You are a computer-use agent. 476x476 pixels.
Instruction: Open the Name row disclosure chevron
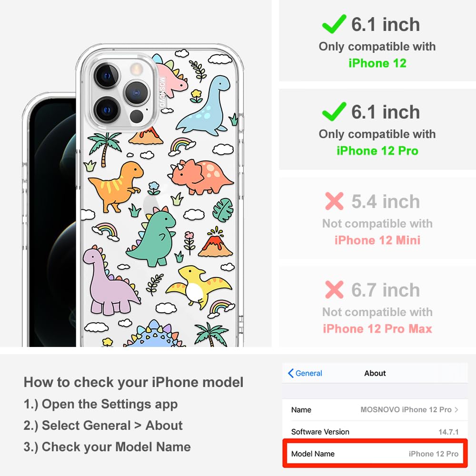click(x=456, y=409)
